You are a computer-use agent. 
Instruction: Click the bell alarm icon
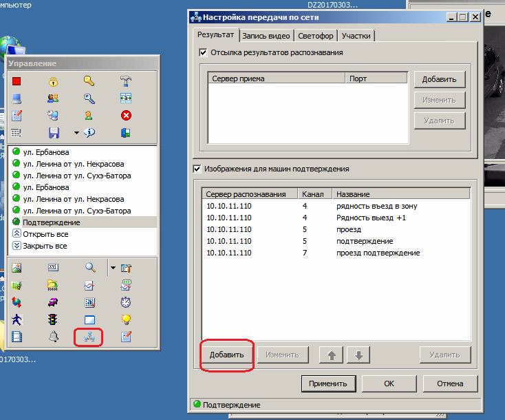tap(53, 337)
